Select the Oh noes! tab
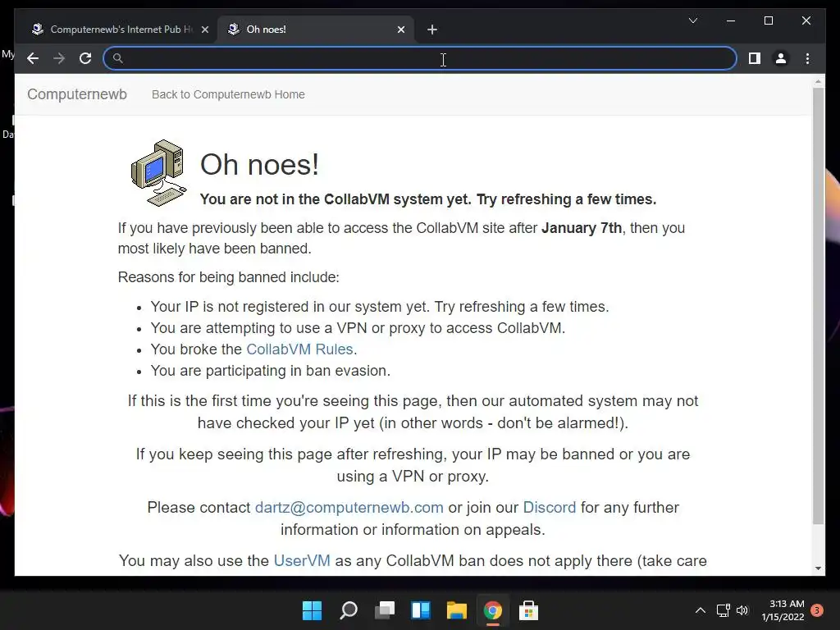Screen dimensions: 840x630 (x=315, y=30)
